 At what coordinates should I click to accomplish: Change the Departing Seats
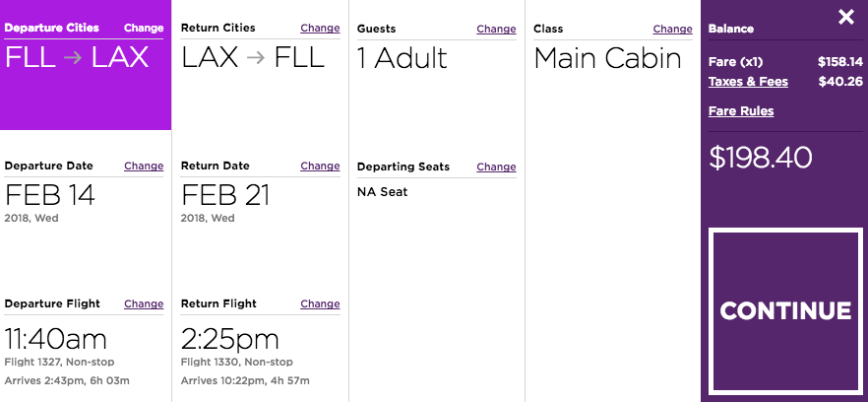496,167
